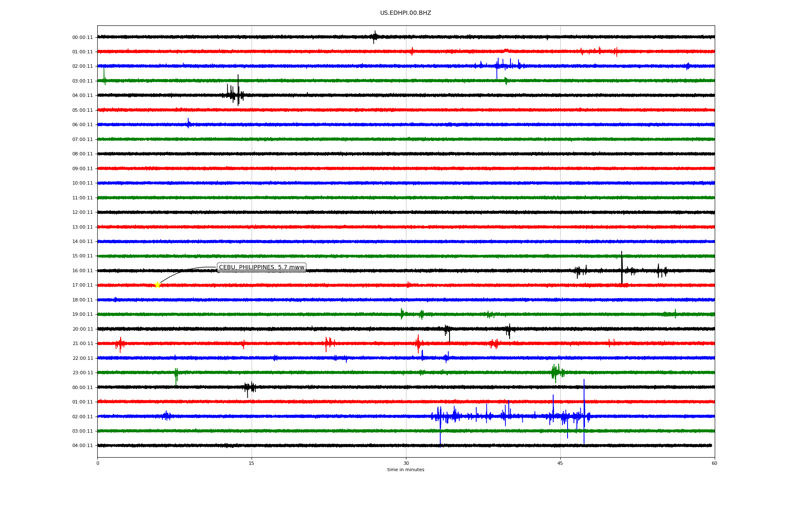This screenshot has width=812, height=508.
Task: Click the 21:00:11 red trace label
Action: 82,344
